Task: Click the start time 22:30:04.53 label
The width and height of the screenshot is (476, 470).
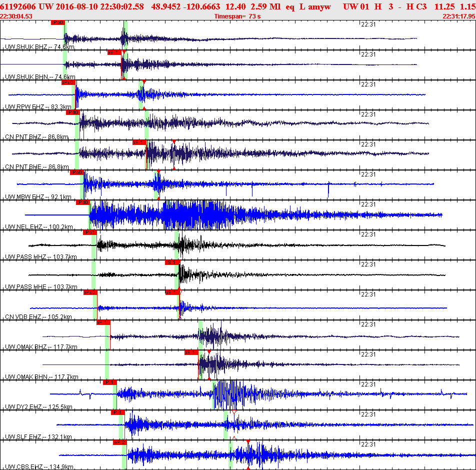Action: [x=16, y=16]
